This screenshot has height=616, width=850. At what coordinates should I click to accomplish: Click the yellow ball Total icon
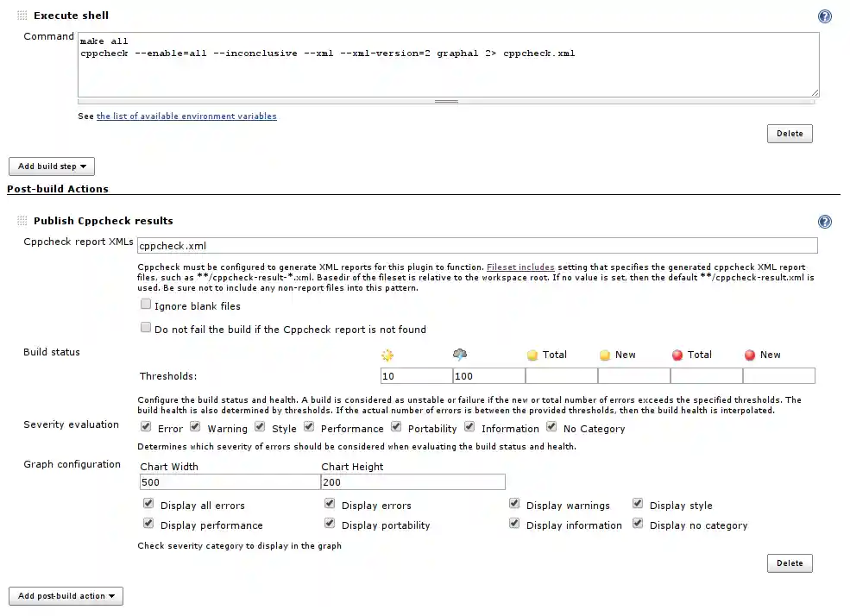[x=532, y=355]
